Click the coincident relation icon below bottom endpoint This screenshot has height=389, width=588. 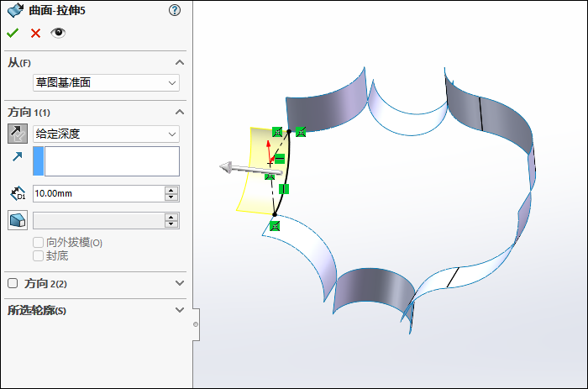click(275, 226)
